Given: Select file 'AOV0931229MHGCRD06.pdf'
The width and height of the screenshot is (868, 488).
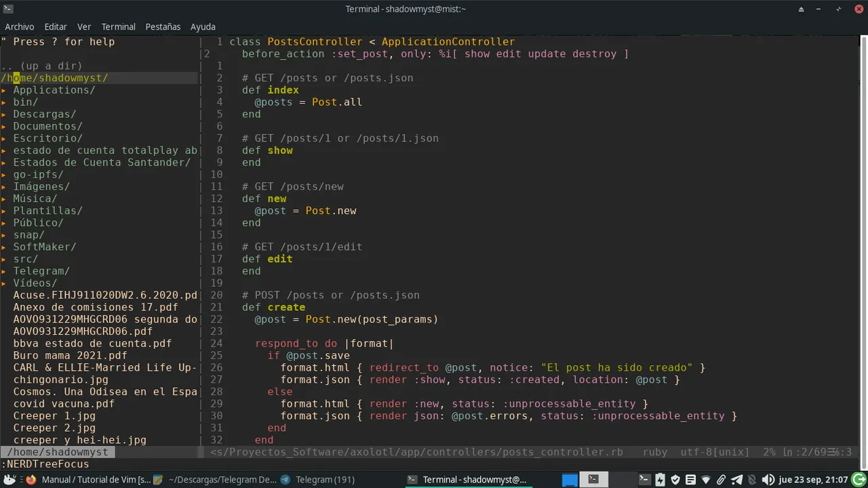Looking at the screenshot, I should (x=83, y=331).
